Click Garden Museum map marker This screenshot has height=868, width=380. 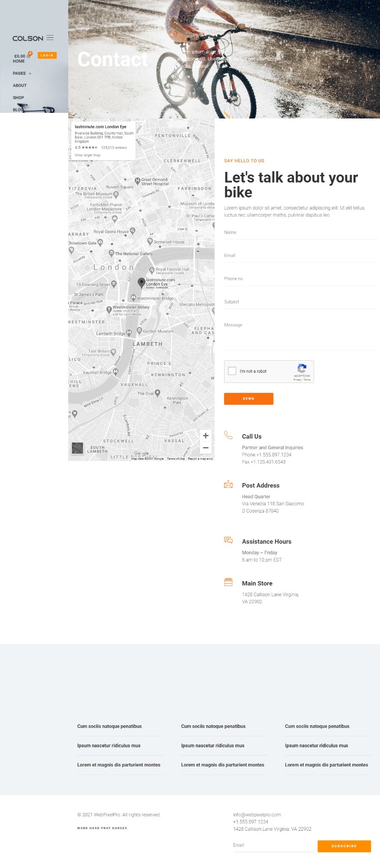[139, 331]
